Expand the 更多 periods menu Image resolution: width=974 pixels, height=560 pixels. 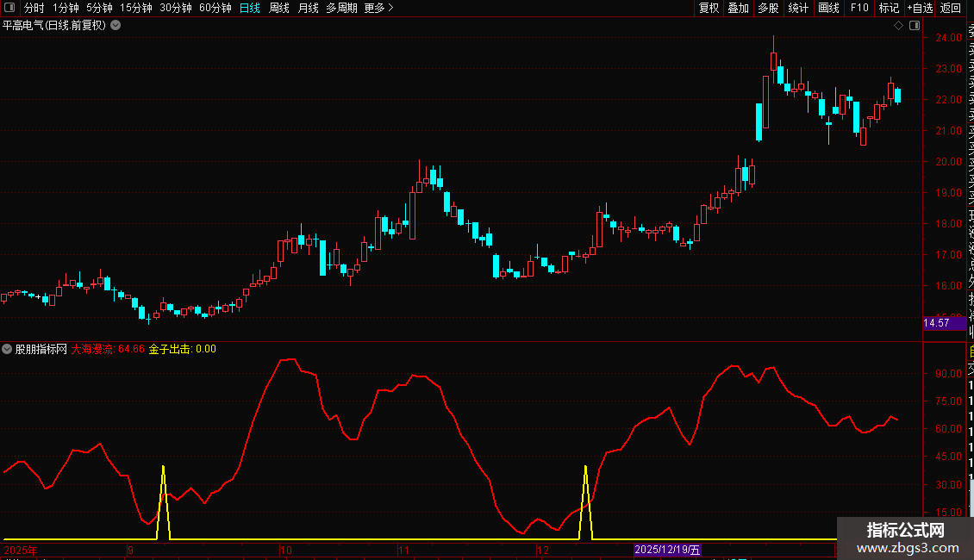[379, 8]
